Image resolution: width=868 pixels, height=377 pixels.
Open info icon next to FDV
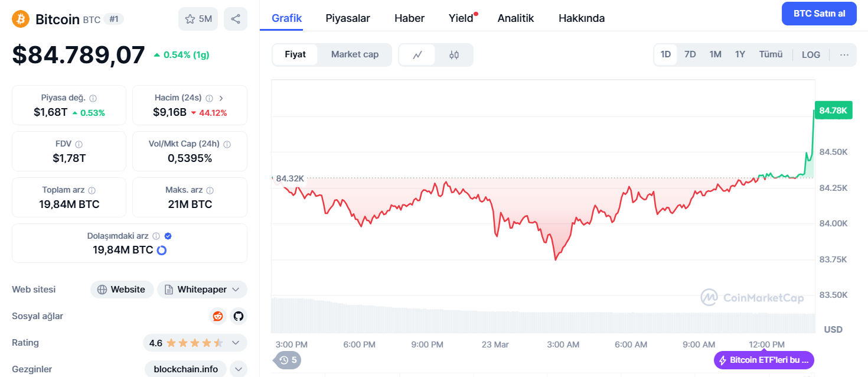(x=79, y=144)
